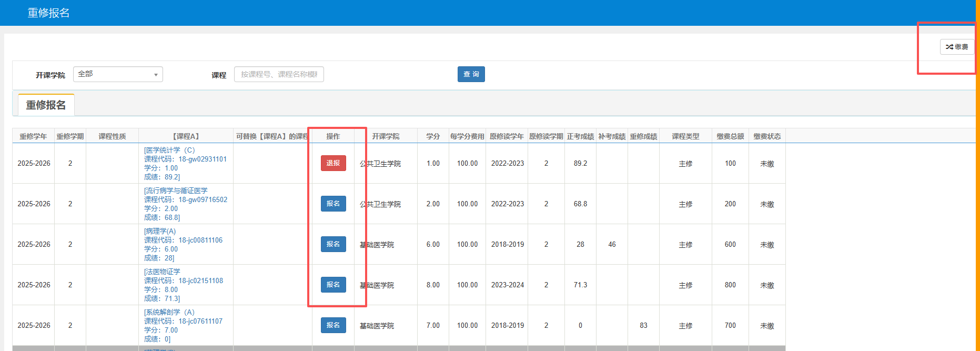
Task: Click the 法医物证学 course name link
Action: pos(163,272)
